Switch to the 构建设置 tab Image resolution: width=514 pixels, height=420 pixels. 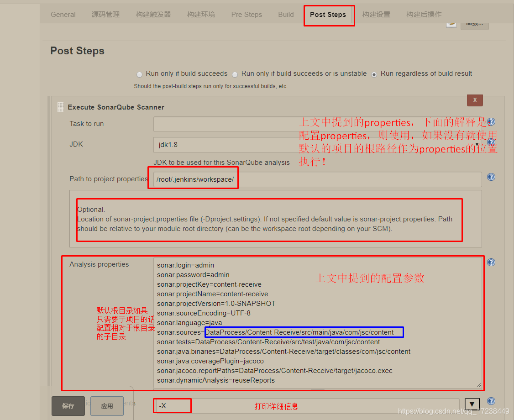point(376,15)
